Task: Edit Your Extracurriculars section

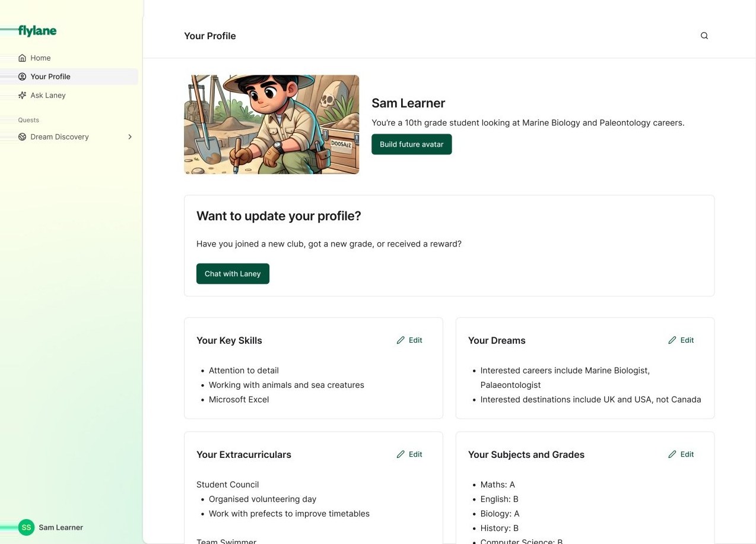Action: point(409,454)
